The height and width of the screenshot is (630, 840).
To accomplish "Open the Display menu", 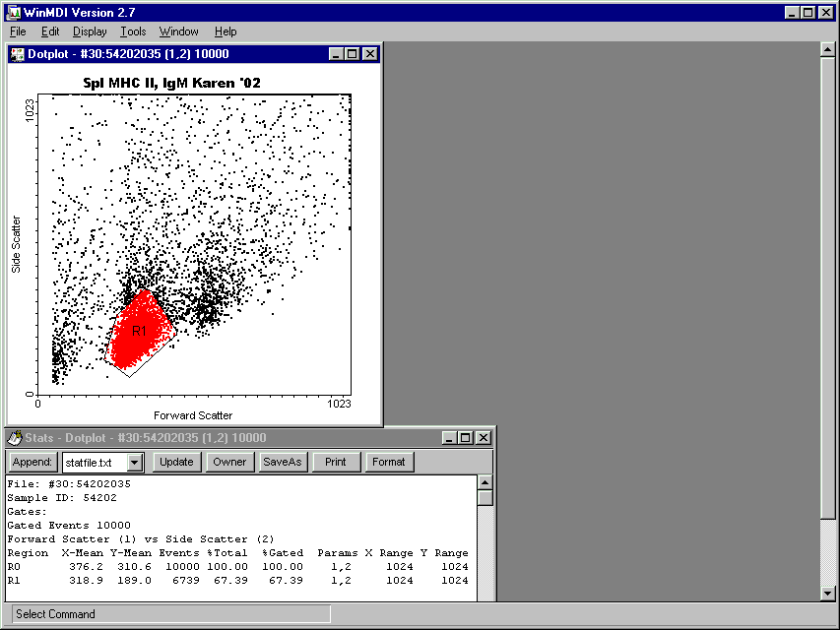I will (x=90, y=31).
